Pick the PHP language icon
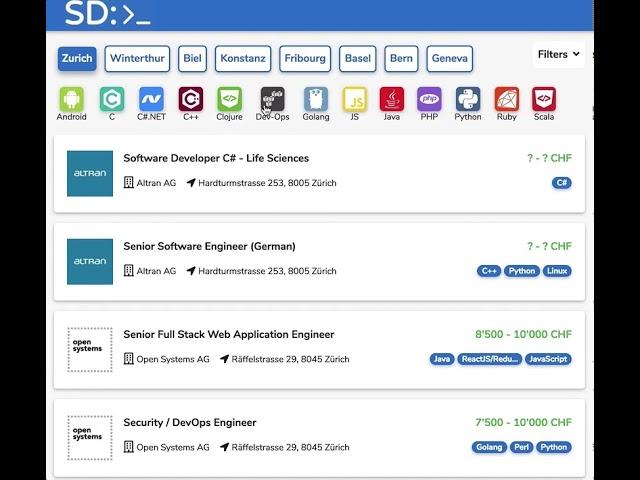This screenshot has height=480, width=640. pyautogui.click(x=429, y=99)
